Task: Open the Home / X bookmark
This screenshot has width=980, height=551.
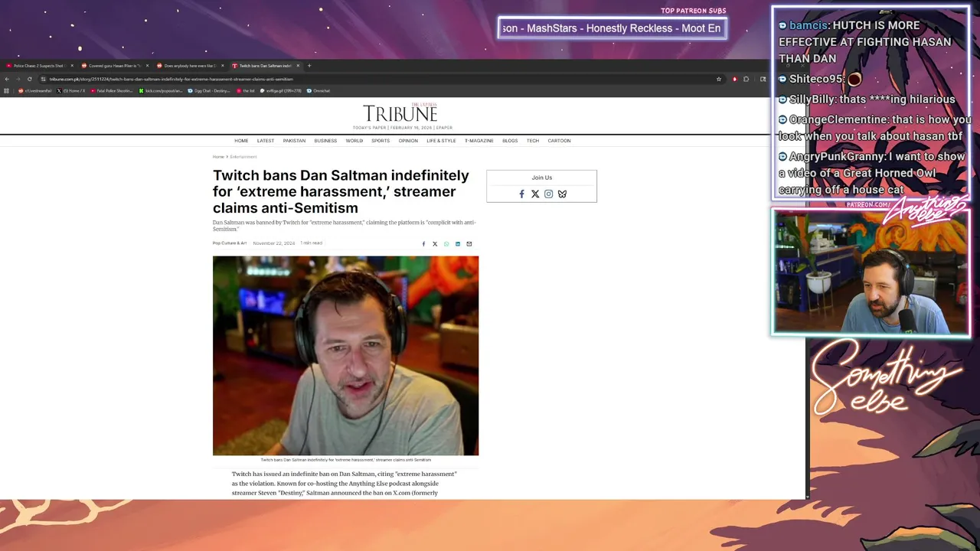Action: pos(71,90)
